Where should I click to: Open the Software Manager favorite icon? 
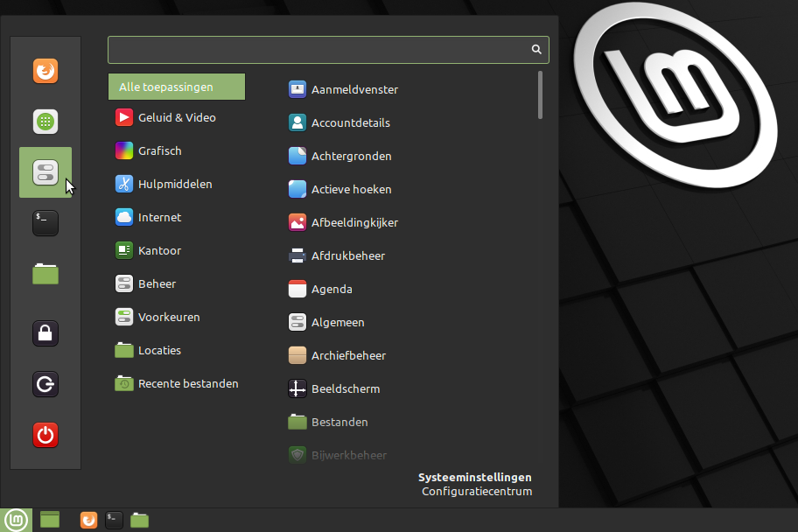point(45,122)
